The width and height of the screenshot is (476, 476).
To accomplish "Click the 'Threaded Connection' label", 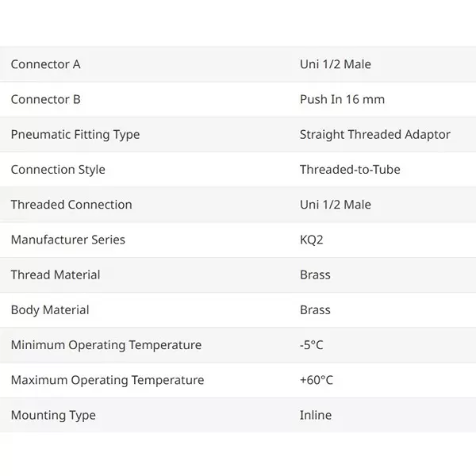I will 71,205.
